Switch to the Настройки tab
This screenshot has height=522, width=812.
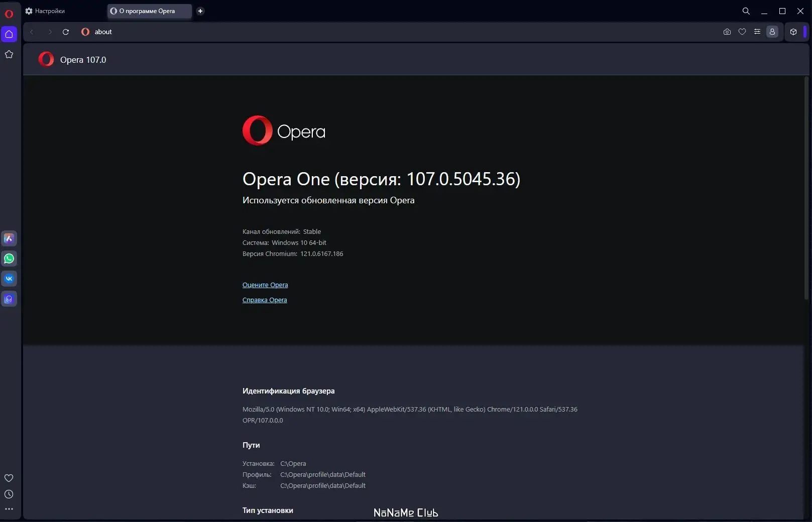[x=64, y=11]
